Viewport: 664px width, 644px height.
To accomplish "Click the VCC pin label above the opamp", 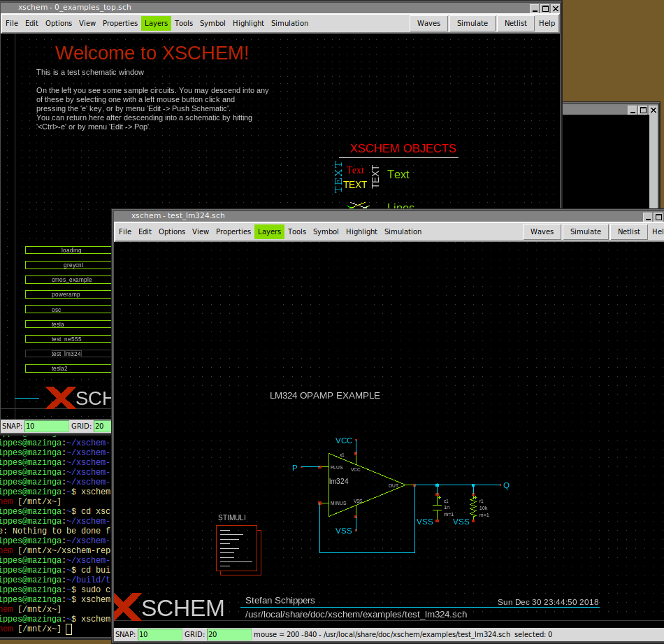I will [344, 441].
